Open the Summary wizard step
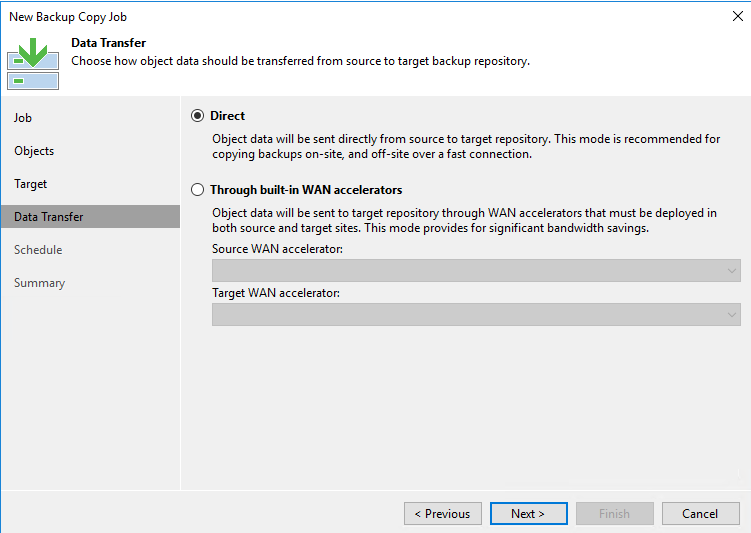Screen dimensions: 751x533 pyautogui.click(x=39, y=283)
